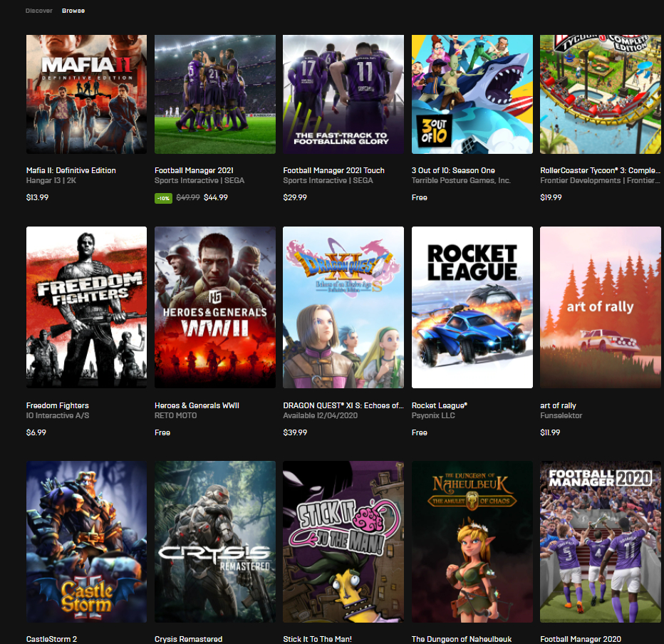
Task: Open the Football Manager 2021 Touch thumbnail
Action: coord(343,94)
